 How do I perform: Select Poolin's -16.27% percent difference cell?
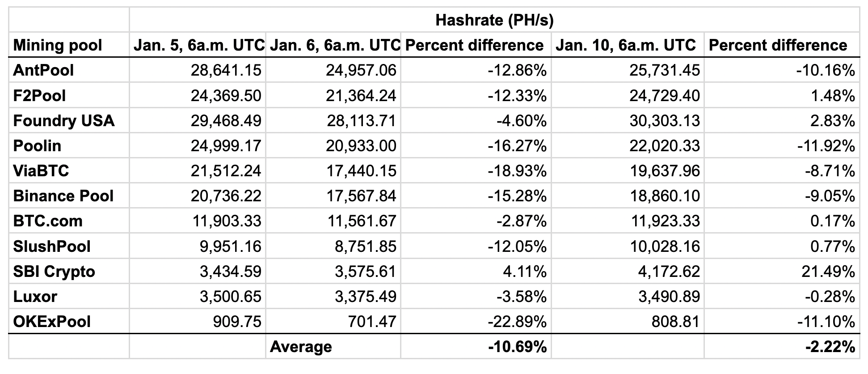[476, 146]
